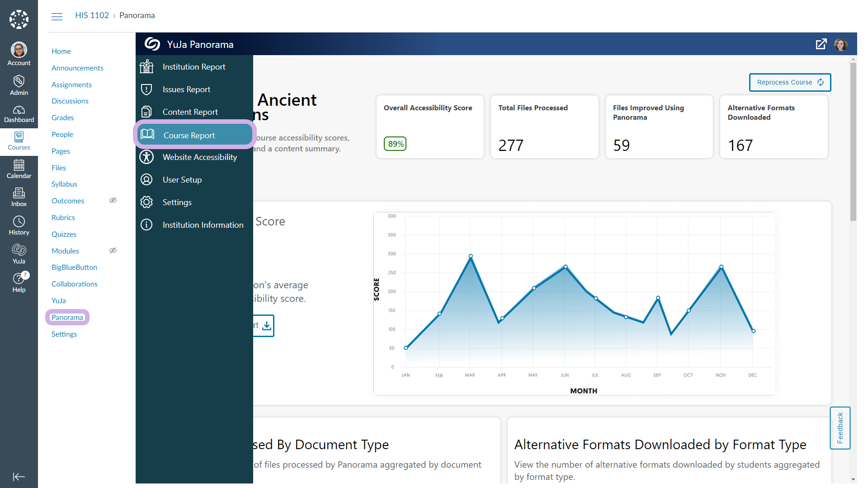Image resolution: width=868 pixels, height=488 pixels.
Task: Open Collaborations in course menu
Action: [x=75, y=284]
